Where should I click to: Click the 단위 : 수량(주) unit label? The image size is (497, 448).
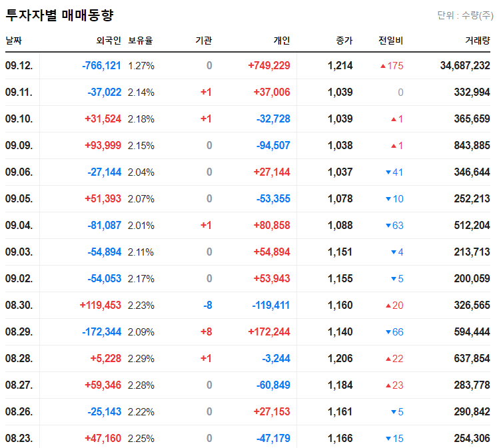(465, 15)
